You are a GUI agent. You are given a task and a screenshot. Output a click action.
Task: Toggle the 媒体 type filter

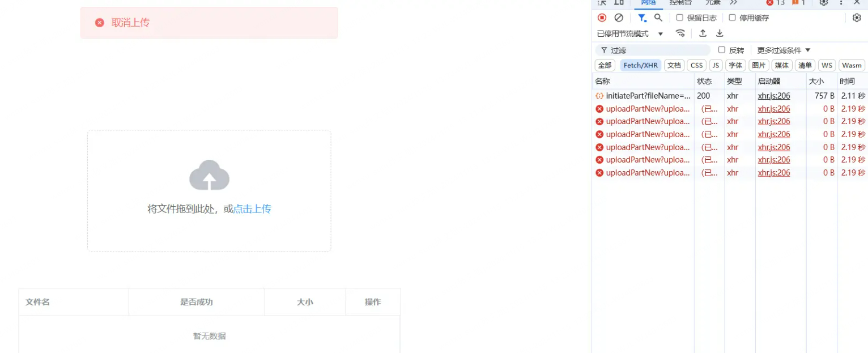pos(782,65)
